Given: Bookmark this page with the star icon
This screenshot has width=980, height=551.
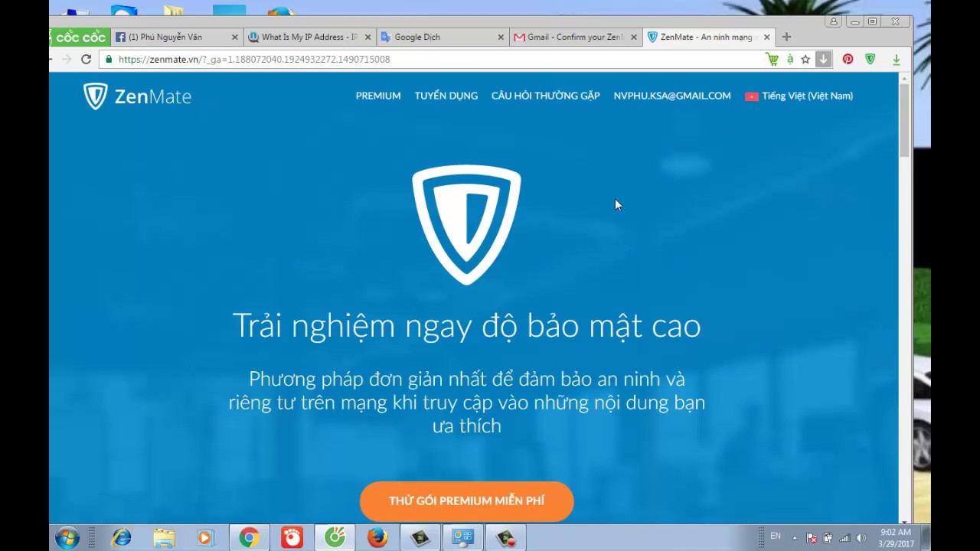Looking at the screenshot, I should pos(805,59).
